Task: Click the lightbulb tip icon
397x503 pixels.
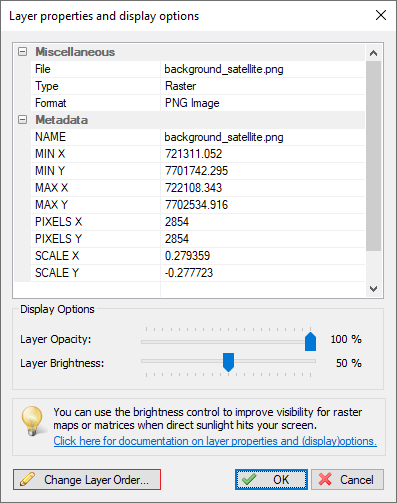Action: coord(32,421)
